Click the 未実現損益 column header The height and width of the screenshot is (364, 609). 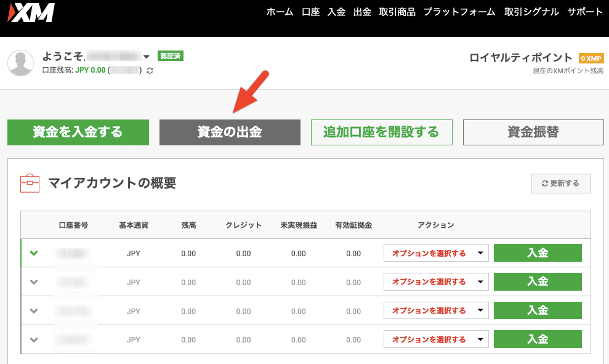[299, 225]
